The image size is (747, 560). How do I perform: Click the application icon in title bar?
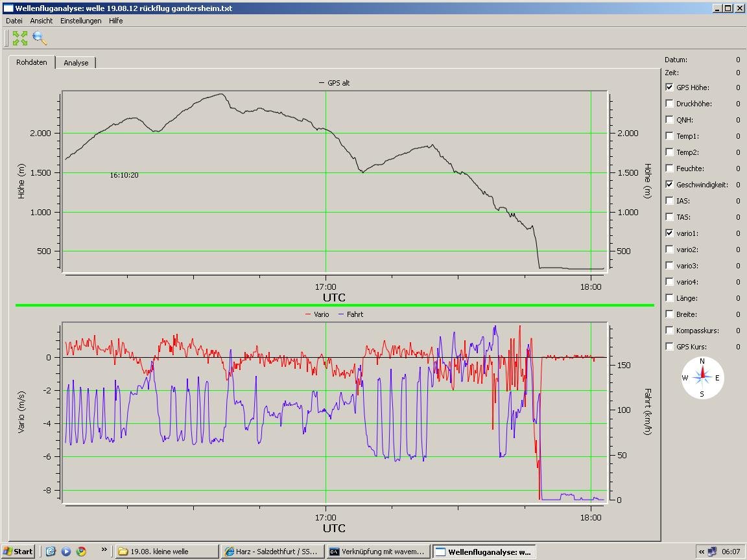coord(8,8)
